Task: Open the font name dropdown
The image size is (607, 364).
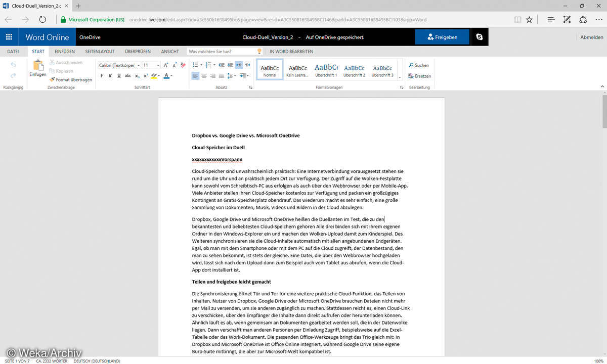Action: 138,65
